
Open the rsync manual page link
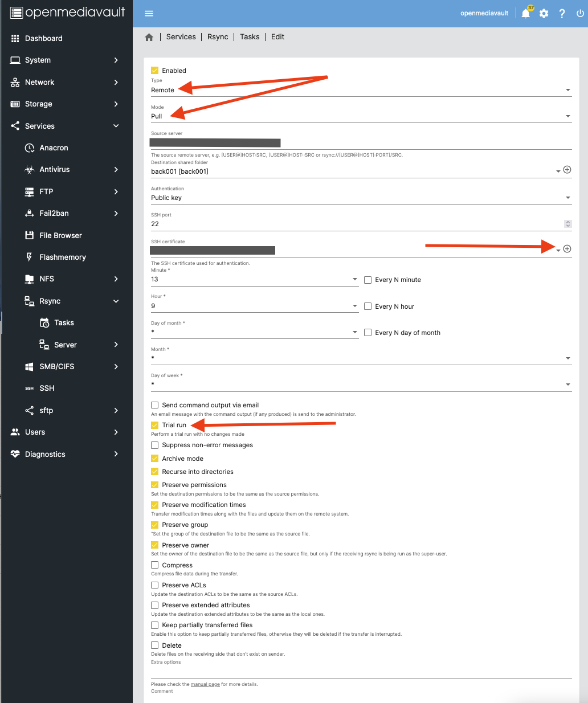pyautogui.click(x=205, y=684)
